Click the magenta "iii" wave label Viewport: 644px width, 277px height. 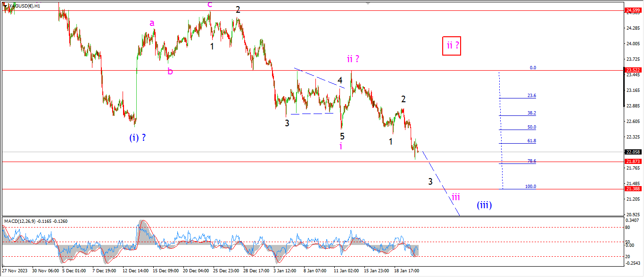pos(455,197)
